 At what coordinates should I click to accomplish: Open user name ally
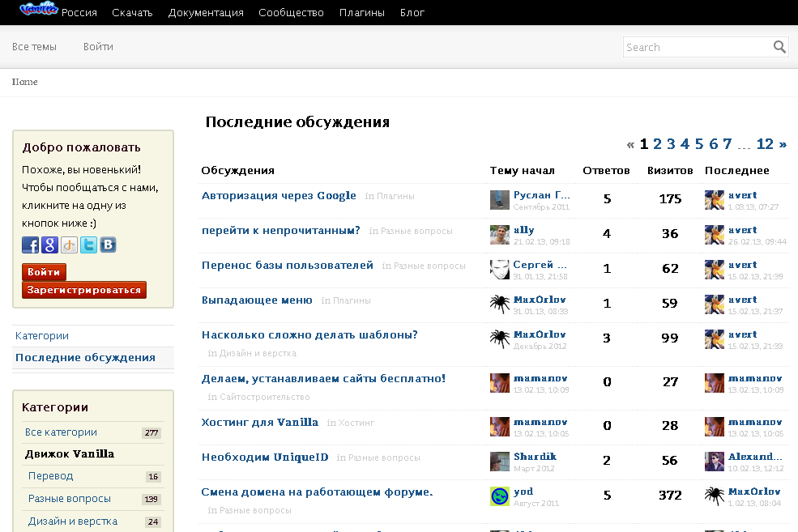tap(523, 231)
